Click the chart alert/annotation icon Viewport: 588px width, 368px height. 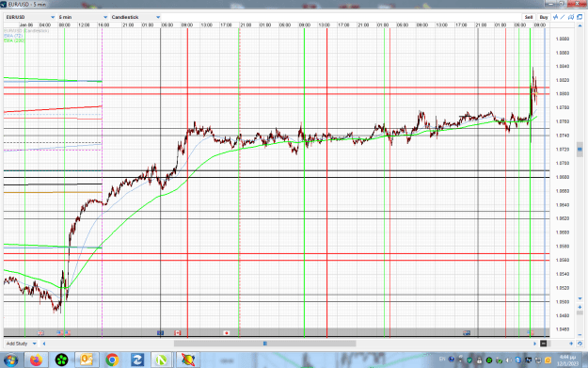coord(571,17)
